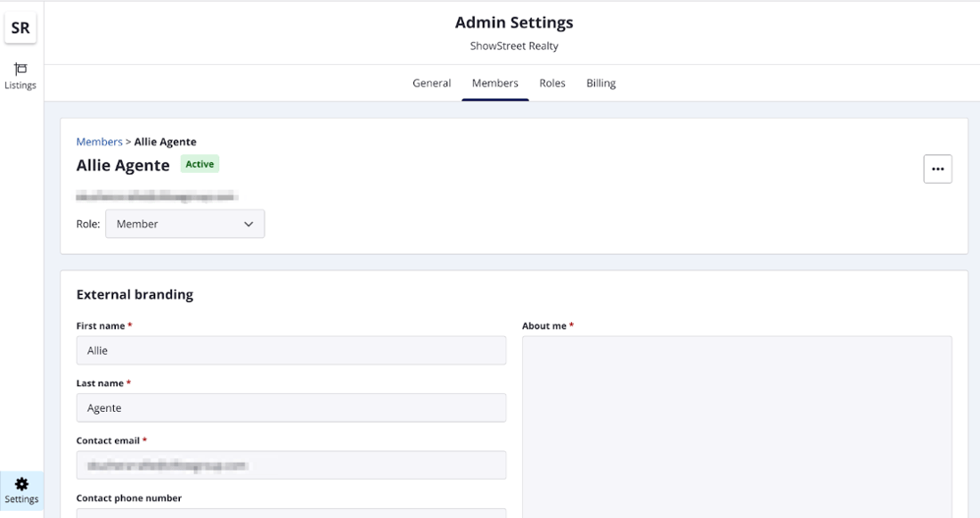Screen dimensions: 980x518
Task: Click the Contact phone number field
Action: pos(290,515)
